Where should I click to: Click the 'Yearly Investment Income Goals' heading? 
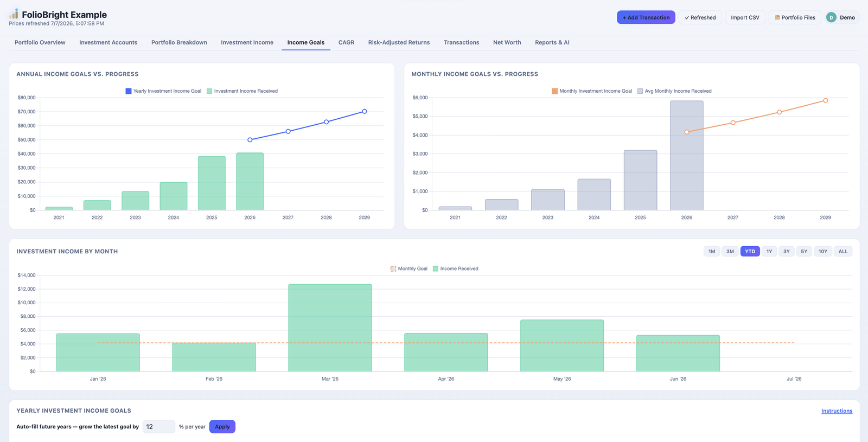74,411
